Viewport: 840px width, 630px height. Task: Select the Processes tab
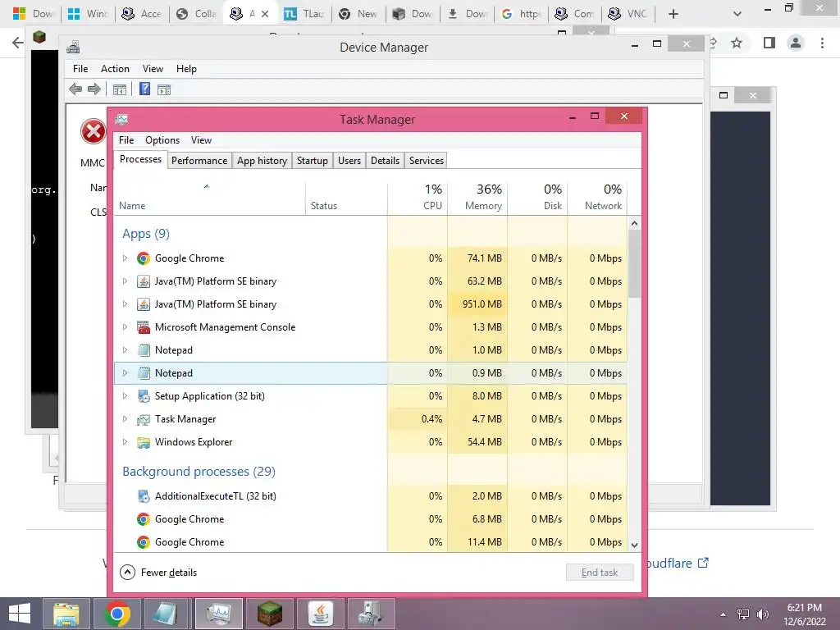pyautogui.click(x=140, y=159)
